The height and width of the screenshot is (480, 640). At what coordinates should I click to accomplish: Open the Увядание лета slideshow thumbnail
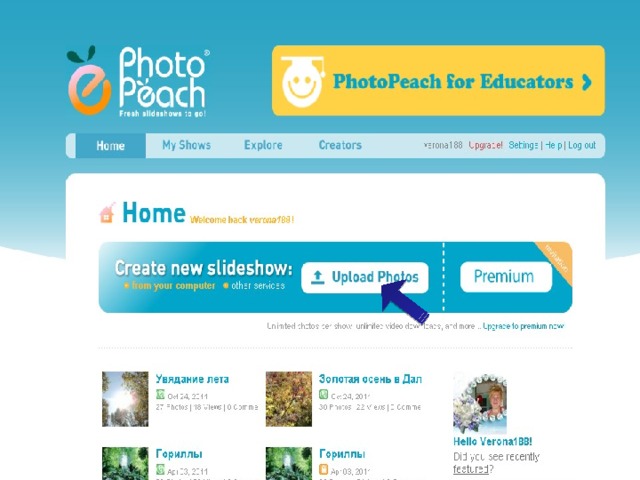coord(125,399)
